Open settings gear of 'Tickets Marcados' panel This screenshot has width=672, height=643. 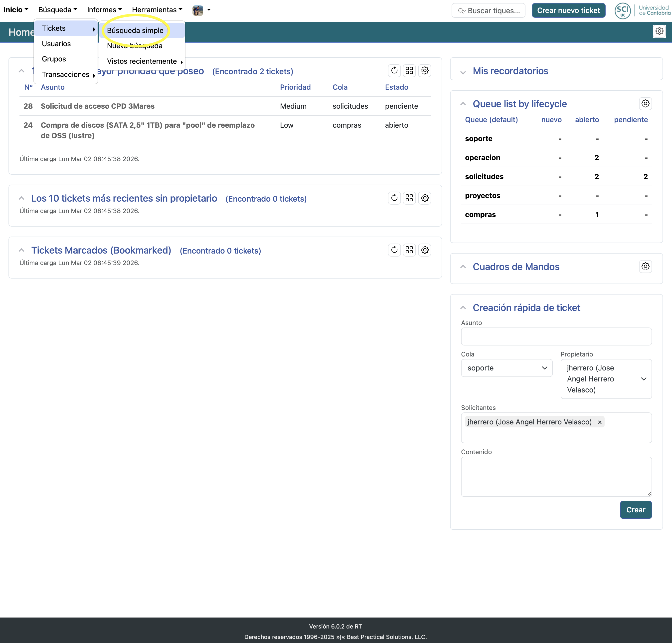[425, 250]
